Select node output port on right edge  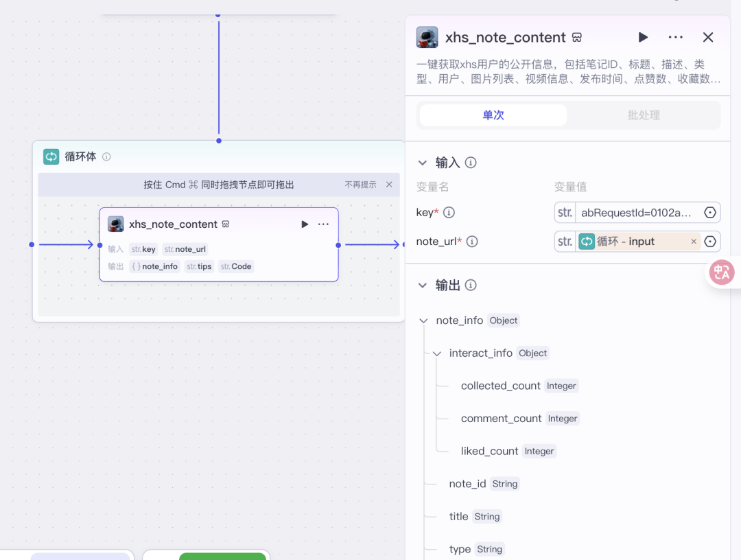[338, 245]
